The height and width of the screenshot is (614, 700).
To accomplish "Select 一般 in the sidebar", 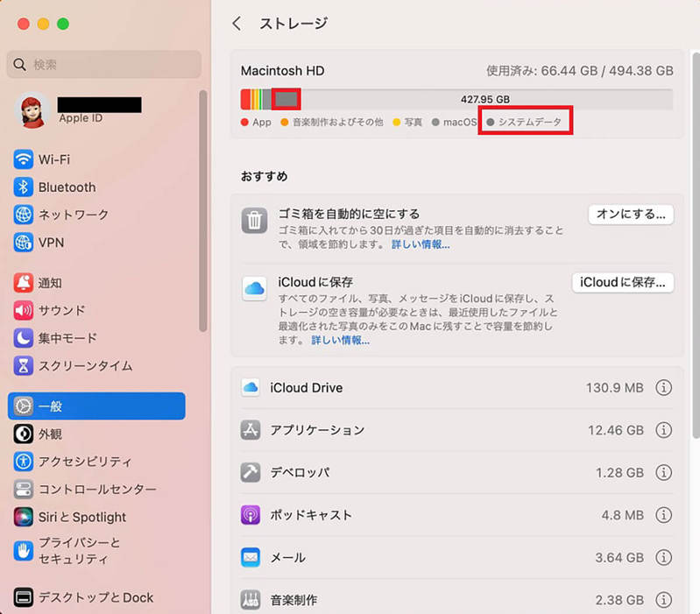I will click(96, 406).
